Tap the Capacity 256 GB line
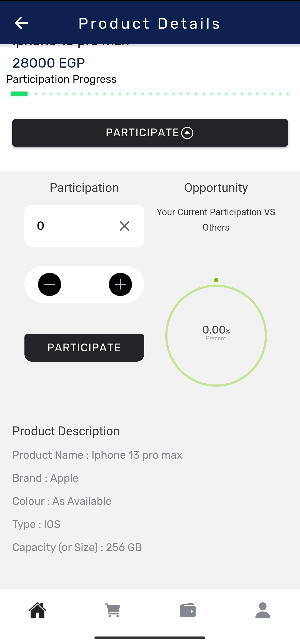Image resolution: width=300 pixels, height=644 pixels. click(77, 547)
